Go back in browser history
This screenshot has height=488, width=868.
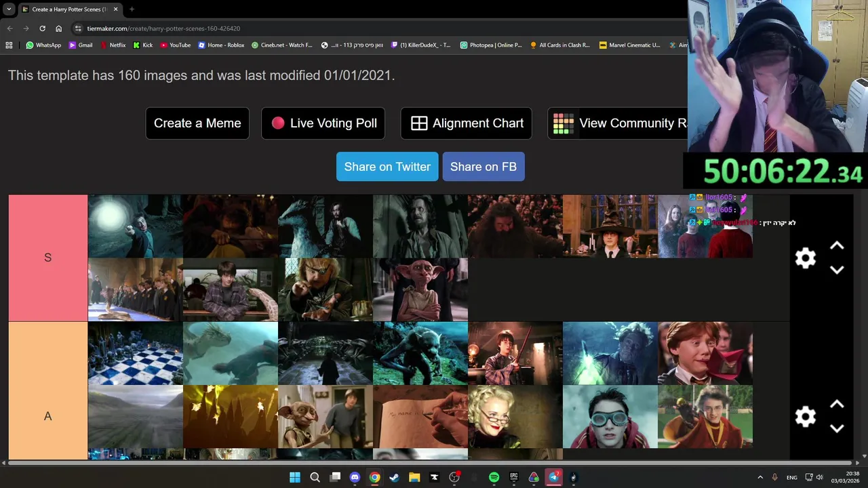(x=9, y=28)
